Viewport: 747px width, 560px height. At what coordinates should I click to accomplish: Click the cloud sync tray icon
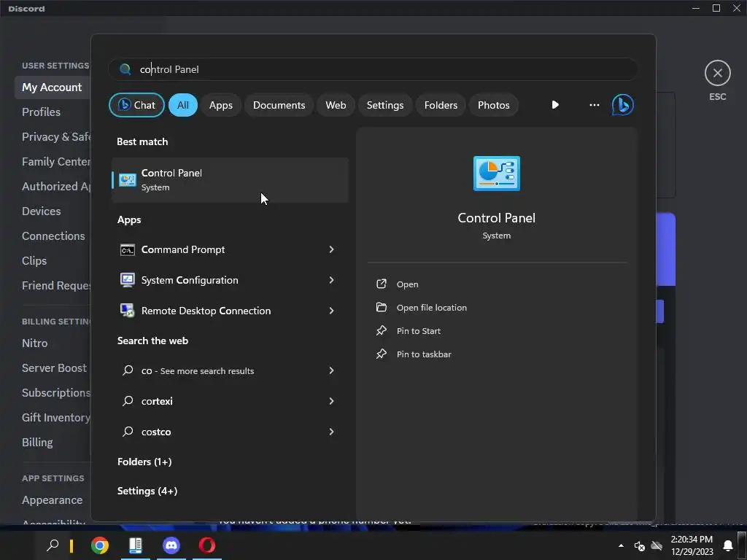pyautogui.click(x=657, y=545)
